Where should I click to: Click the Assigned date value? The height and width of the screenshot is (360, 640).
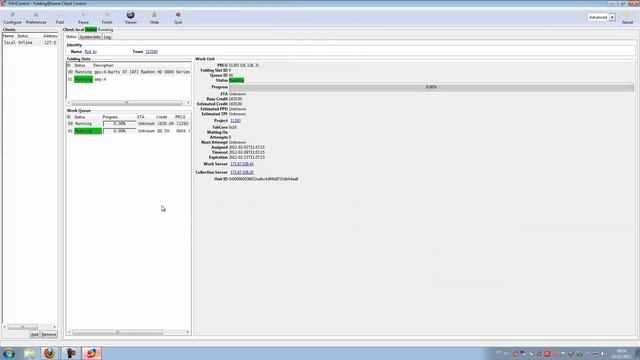click(247, 147)
